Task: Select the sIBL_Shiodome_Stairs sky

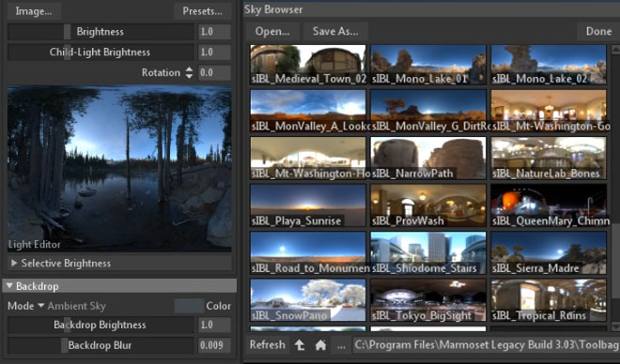Action: tap(428, 253)
